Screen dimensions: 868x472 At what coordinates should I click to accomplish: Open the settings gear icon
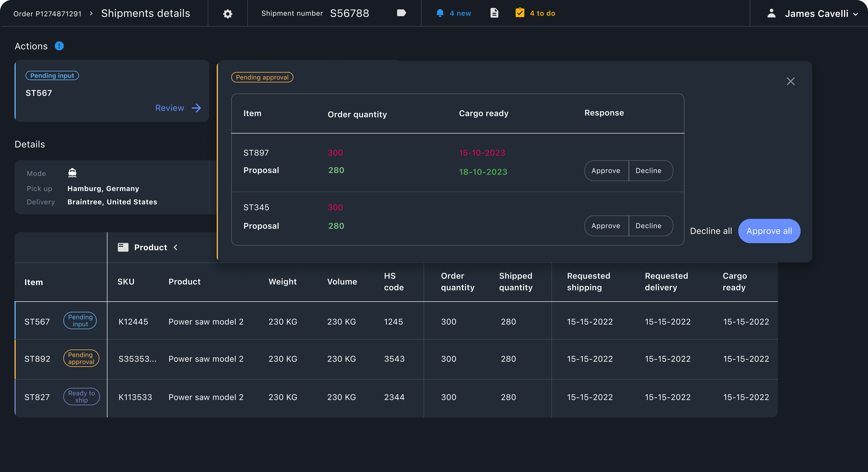coord(228,14)
